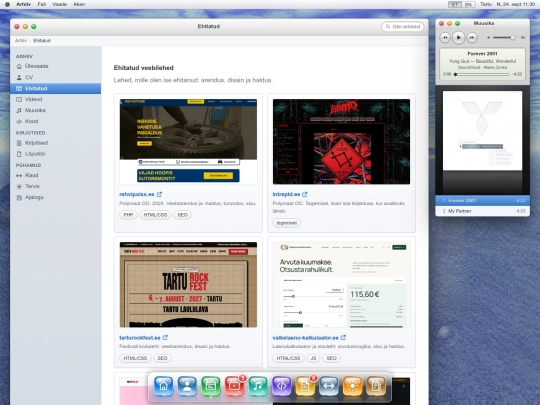
Task: Open the teal music note dock icon
Action: coord(258,386)
